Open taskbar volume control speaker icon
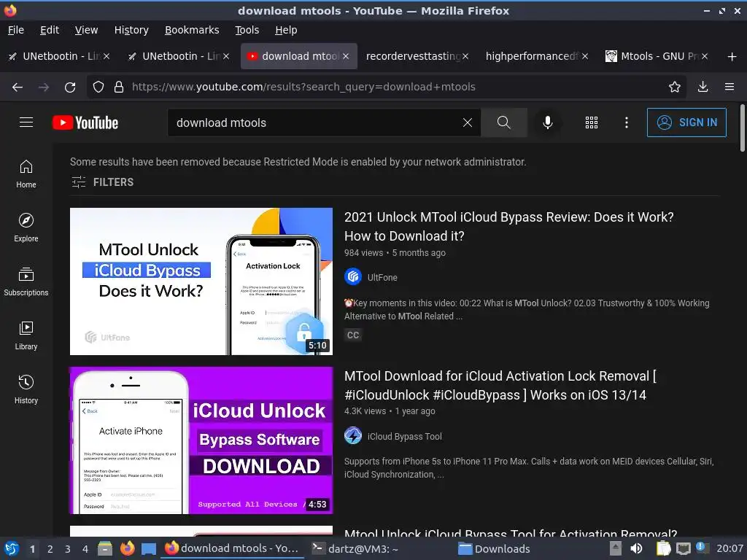The image size is (747, 560). tap(636, 548)
